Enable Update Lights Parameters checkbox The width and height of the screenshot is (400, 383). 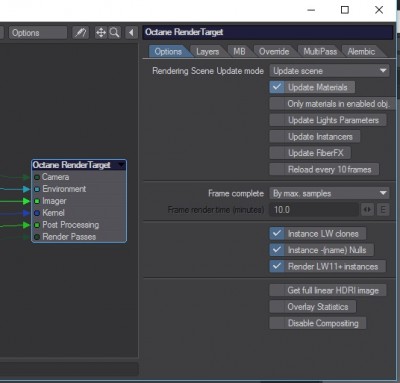pyautogui.click(x=277, y=120)
